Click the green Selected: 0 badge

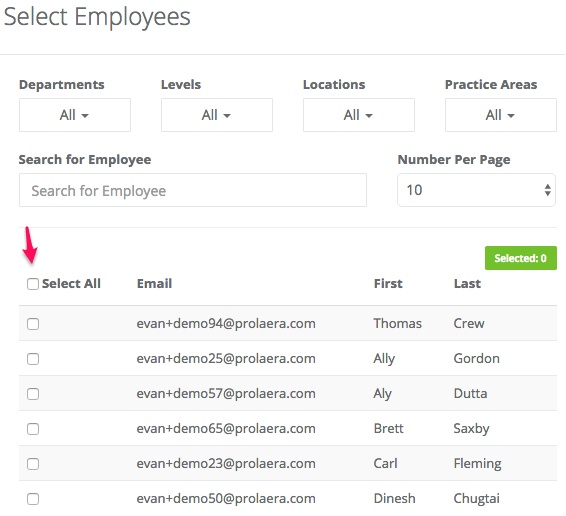pyautogui.click(x=521, y=258)
